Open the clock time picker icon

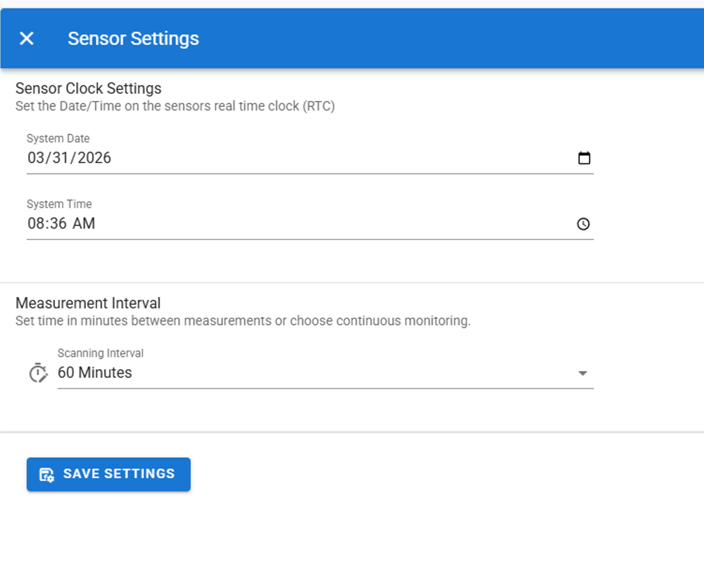coord(583,224)
